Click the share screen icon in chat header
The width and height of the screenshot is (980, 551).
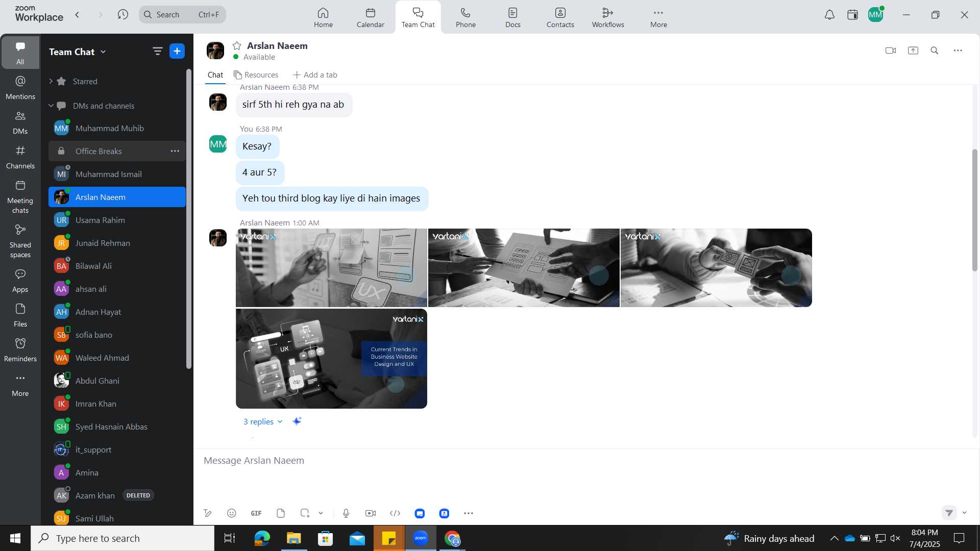click(x=913, y=51)
